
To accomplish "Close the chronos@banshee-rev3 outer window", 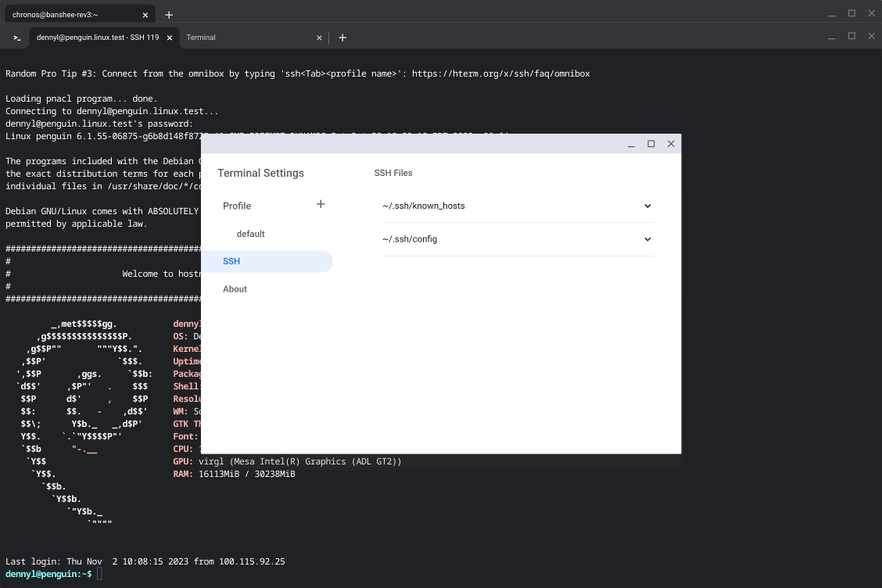I will coord(871,13).
